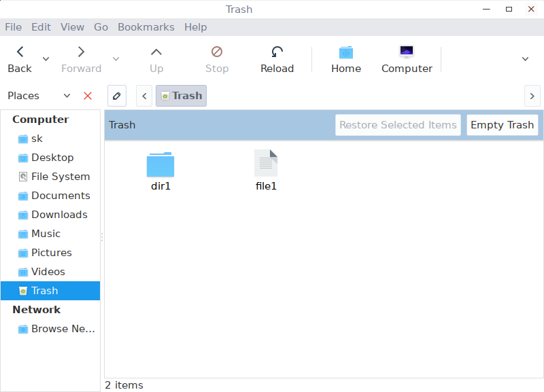Select the file1 document icon
The width and height of the screenshot is (544, 392).
click(x=266, y=163)
